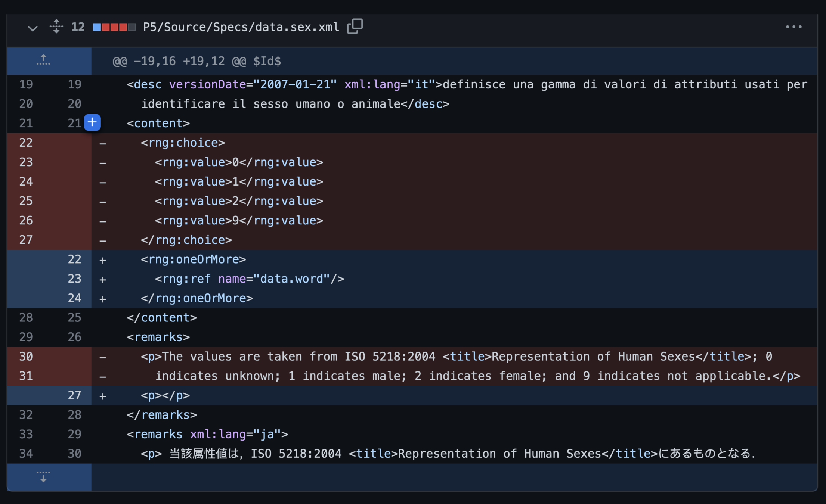Click the 12 changes count
The width and height of the screenshot is (826, 504).
78,27
